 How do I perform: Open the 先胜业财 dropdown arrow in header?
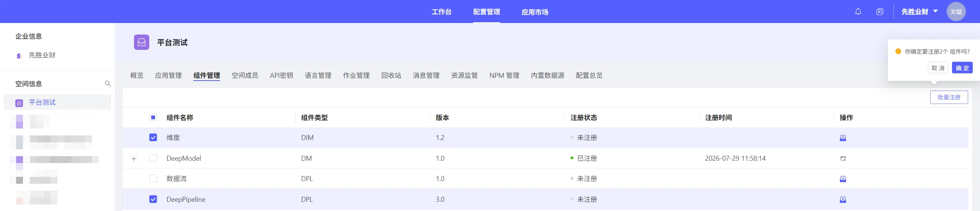click(x=935, y=12)
